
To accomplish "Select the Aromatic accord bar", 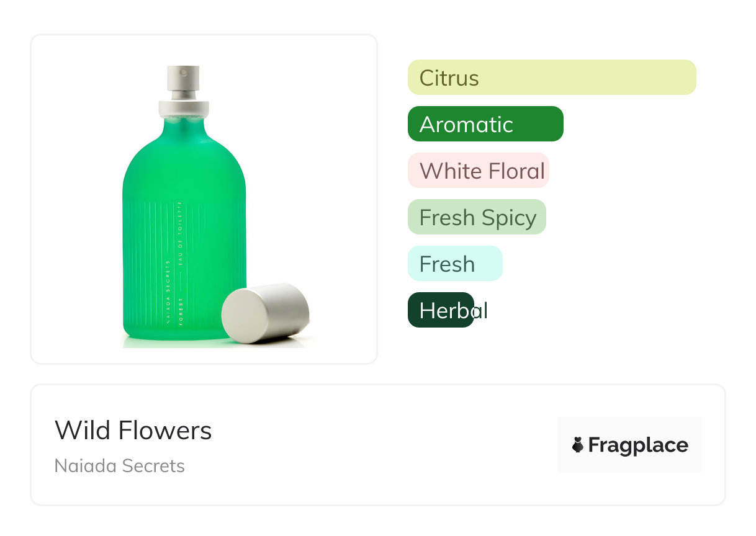I will tap(485, 124).
